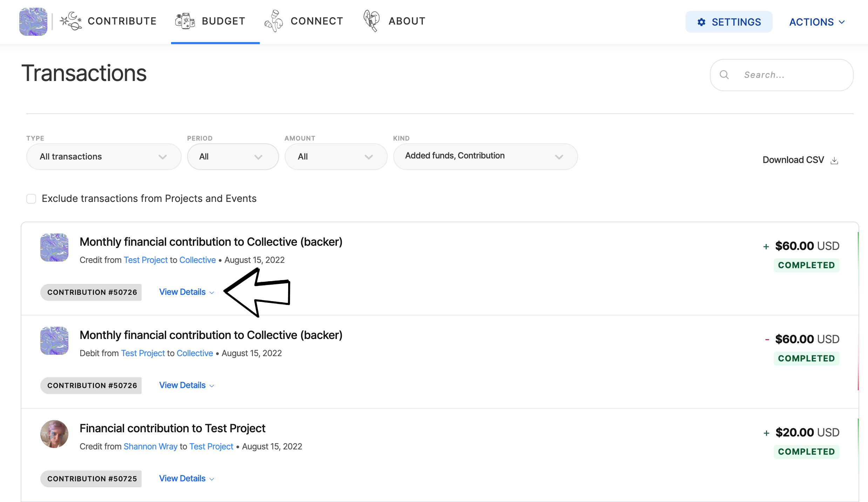Click the About plant icon

pos(371,21)
